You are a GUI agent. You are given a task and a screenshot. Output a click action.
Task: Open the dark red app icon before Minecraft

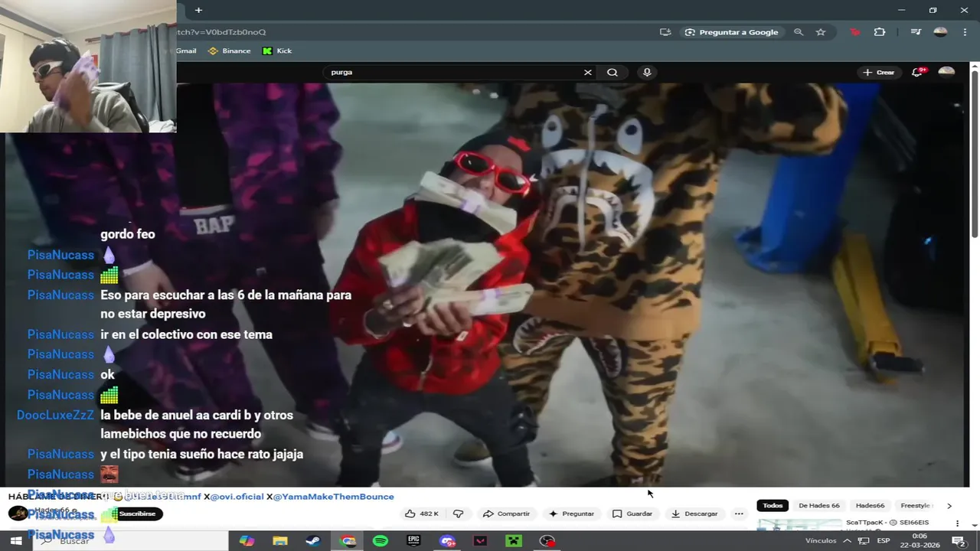pyautogui.click(x=480, y=541)
